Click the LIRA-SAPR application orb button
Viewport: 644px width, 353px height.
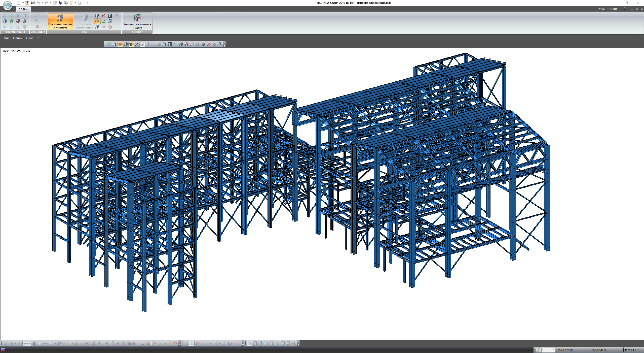[8, 5]
